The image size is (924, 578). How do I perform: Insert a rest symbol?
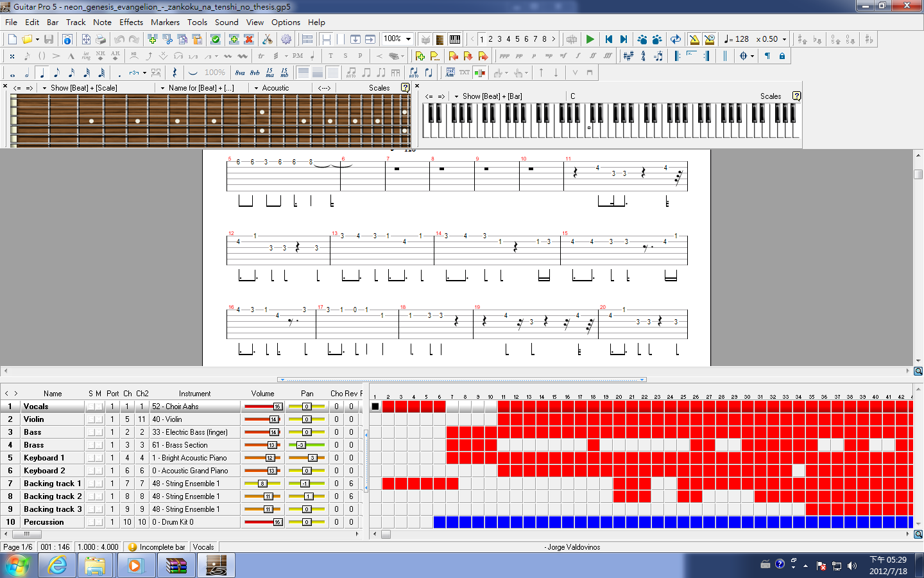(x=175, y=73)
